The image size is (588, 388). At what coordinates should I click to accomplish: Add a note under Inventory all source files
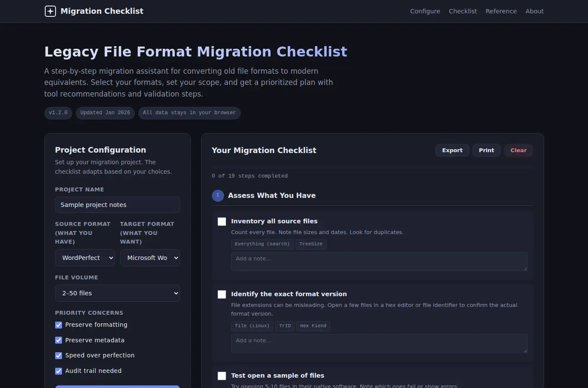379,262
